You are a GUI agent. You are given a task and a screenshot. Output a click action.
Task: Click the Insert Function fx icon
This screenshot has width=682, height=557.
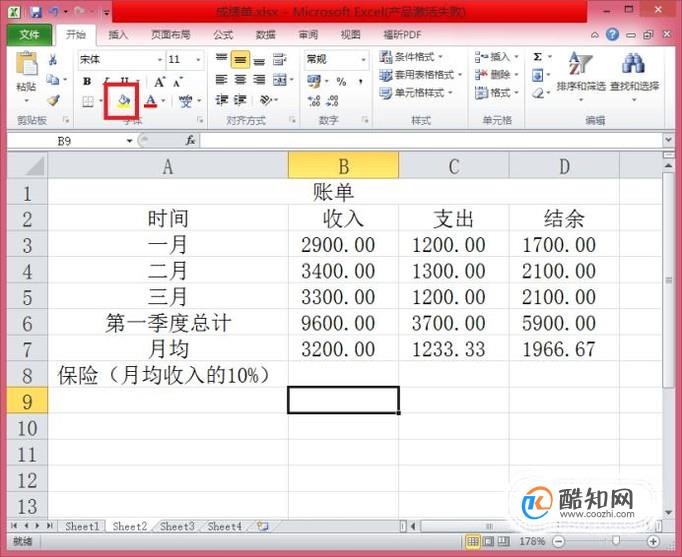pyautogui.click(x=190, y=140)
